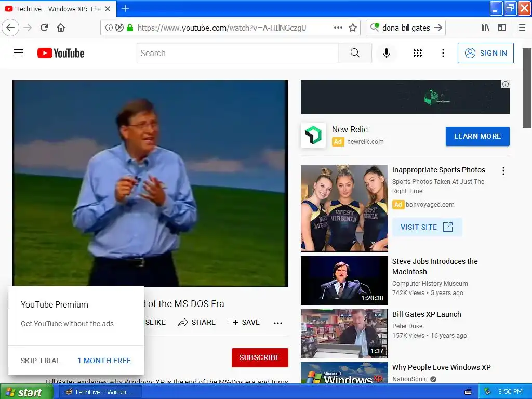The height and width of the screenshot is (399, 532).
Task: Go back to the previous page
Action: pos(10,28)
